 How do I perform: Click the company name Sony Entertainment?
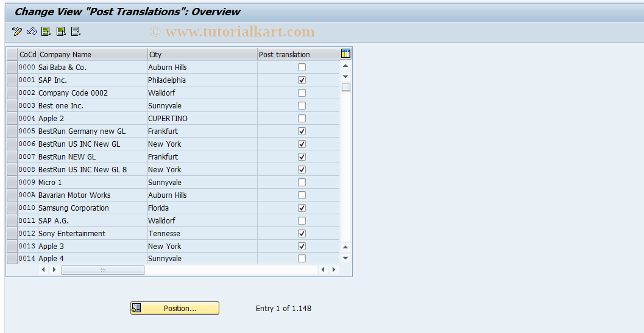coord(72,233)
